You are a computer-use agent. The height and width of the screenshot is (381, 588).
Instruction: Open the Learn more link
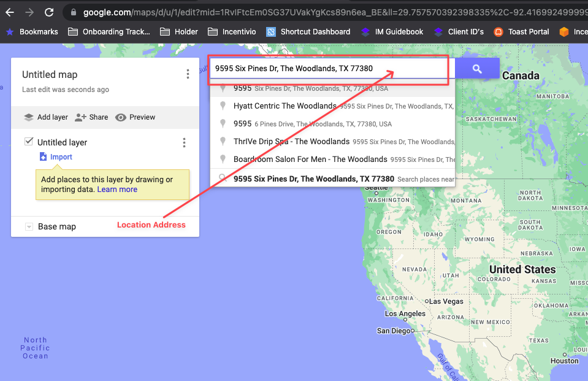coord(117,190)
